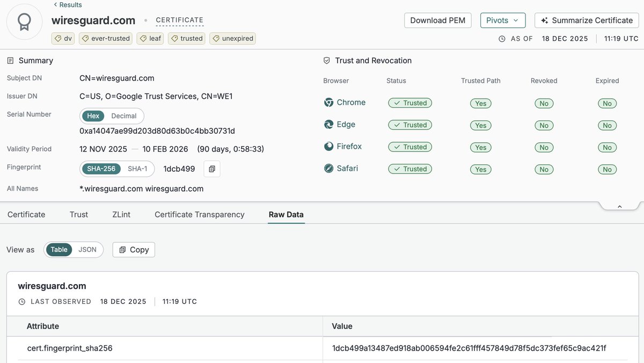Click the Trust and Revocation shield icon
Viewport: 644px width, 363px height.
point(326,61)
